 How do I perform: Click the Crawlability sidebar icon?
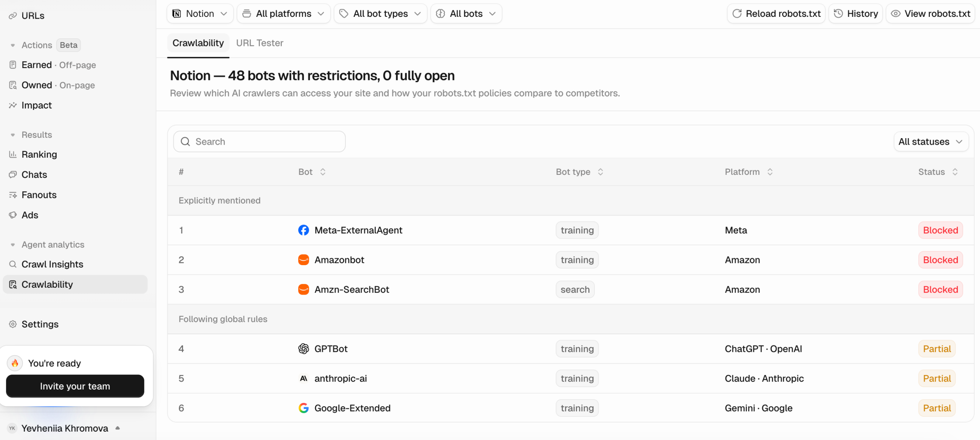click(13, 284)
